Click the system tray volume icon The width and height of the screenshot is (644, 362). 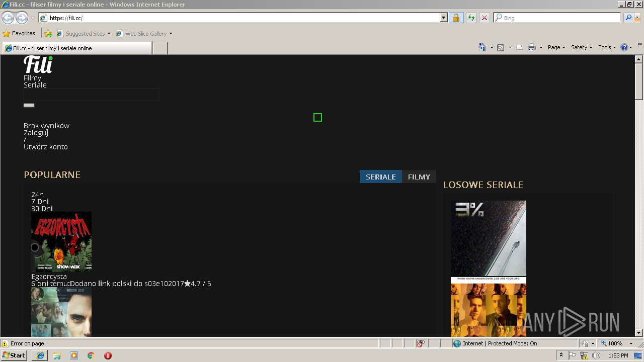597,355
